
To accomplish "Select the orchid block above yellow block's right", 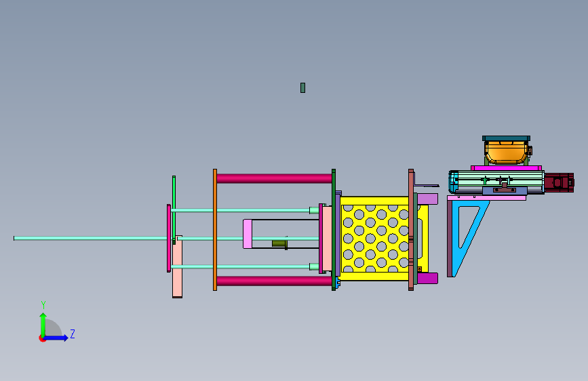I will (427, 199).
